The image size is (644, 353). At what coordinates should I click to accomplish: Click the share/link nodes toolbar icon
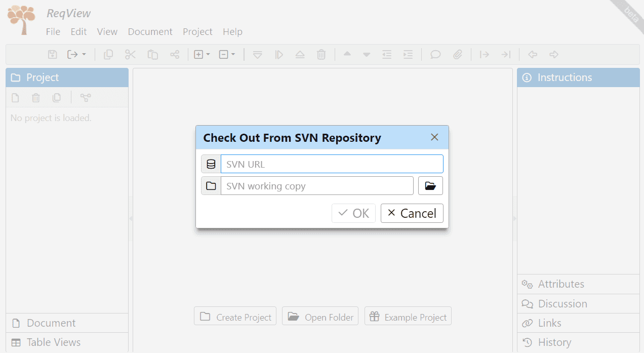[x=175, y=54]
